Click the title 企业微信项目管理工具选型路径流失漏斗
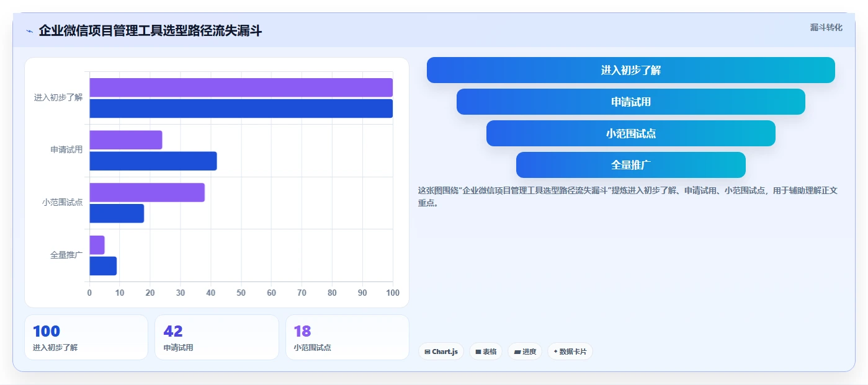This screenshot has width=868, height=385. pos(150,30)
